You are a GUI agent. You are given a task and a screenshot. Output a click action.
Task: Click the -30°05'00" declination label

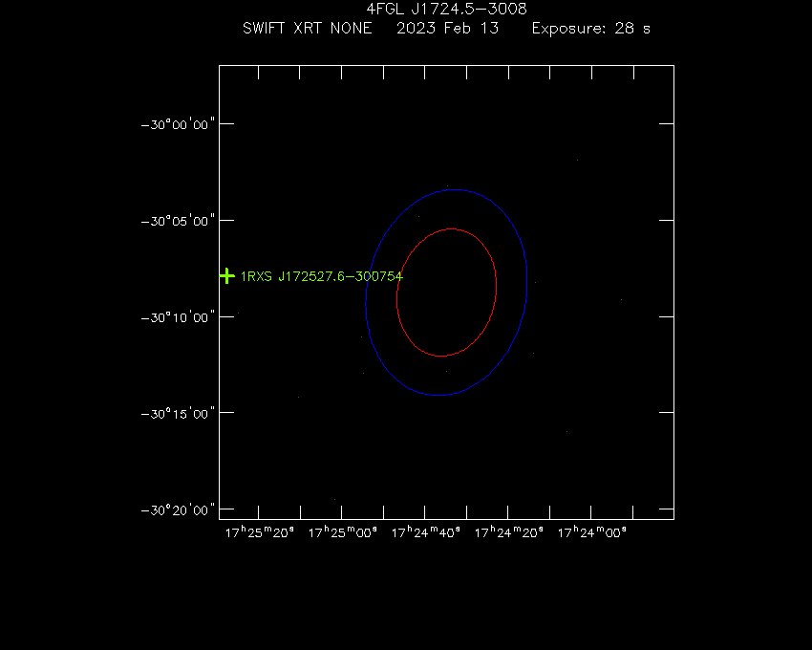178,222
